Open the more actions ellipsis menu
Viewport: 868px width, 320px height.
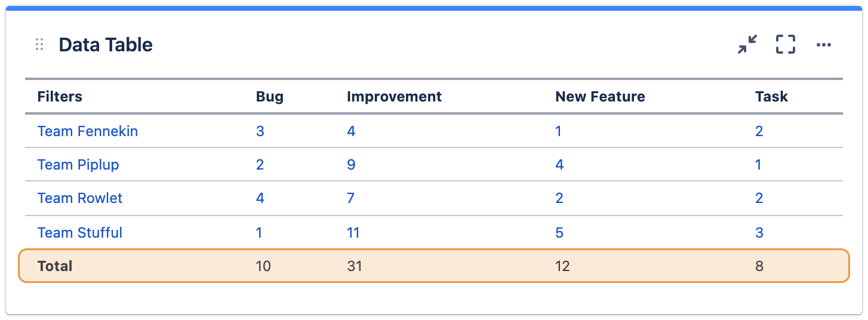coord(824,45)
